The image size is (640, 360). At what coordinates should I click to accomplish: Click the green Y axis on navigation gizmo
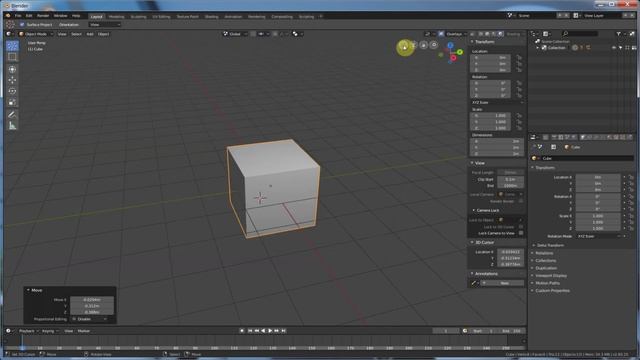[x=460, y=52]
